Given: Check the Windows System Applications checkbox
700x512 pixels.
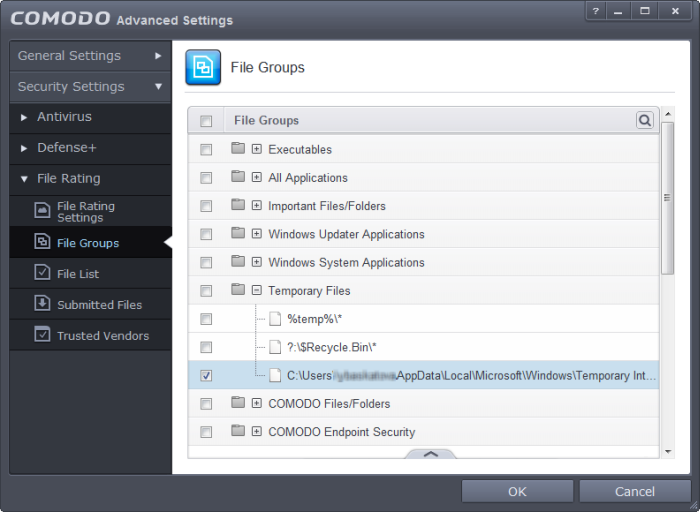Looking at the screenshot, I should [206, 262].
